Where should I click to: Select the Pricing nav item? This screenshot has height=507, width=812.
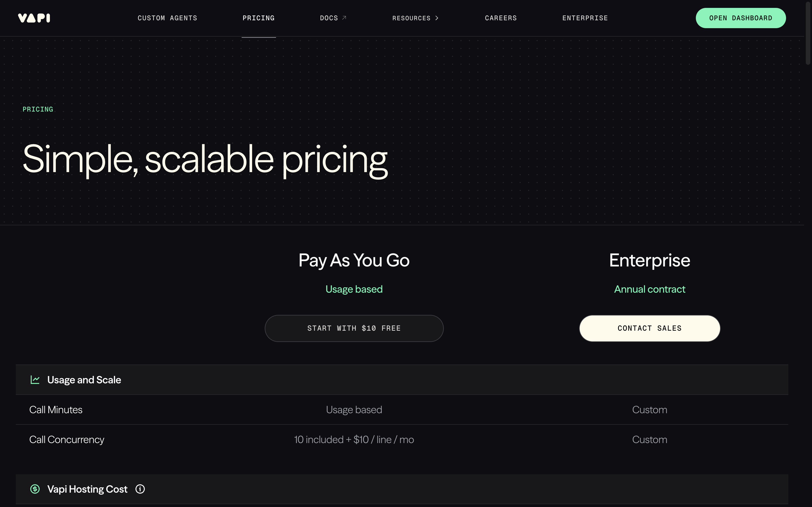click(x=258, y=18)
